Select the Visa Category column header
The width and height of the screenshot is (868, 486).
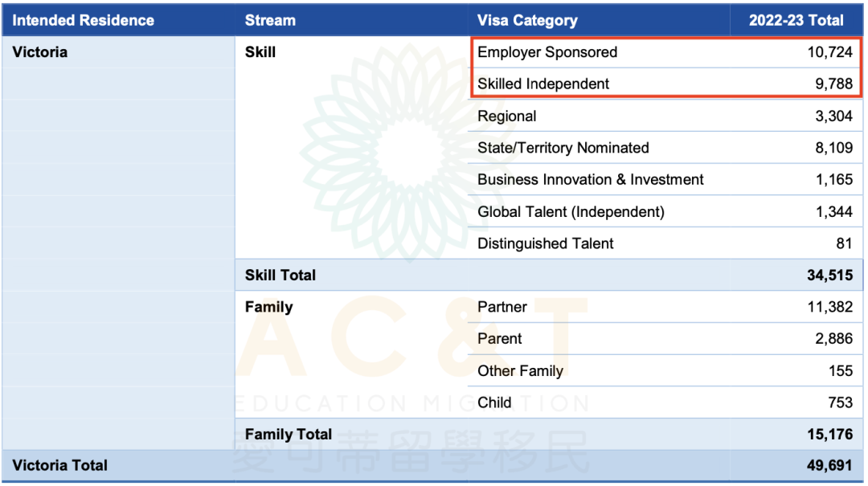[x=527, y=20]
